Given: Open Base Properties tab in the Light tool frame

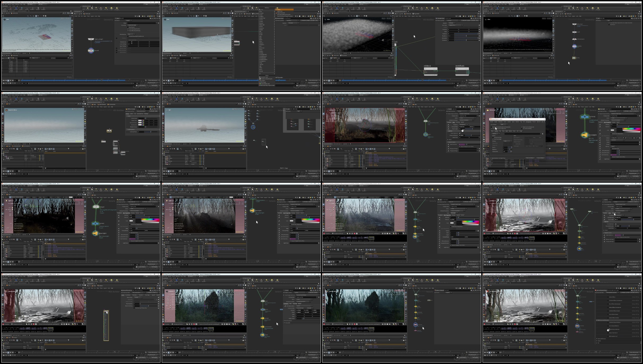Looking at the screenshot, I should 126,213.
